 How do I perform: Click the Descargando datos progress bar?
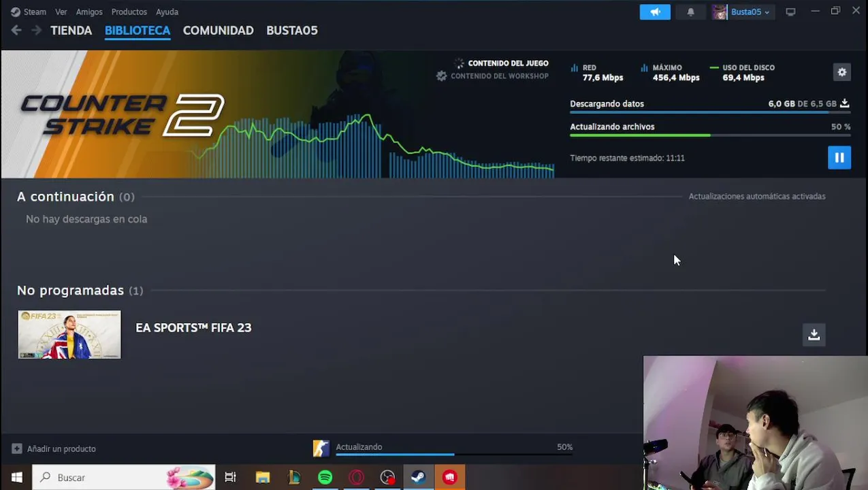click(710, 113)
